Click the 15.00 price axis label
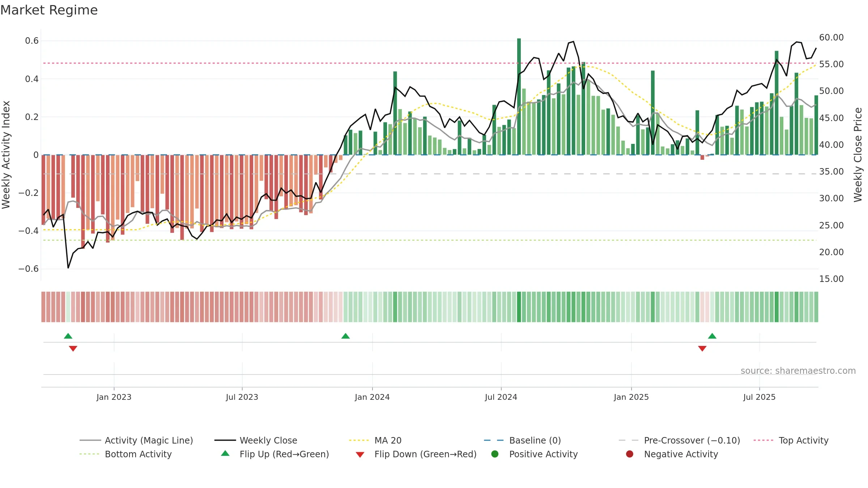This screenshot has height=488, width=868. coord(831,279)
